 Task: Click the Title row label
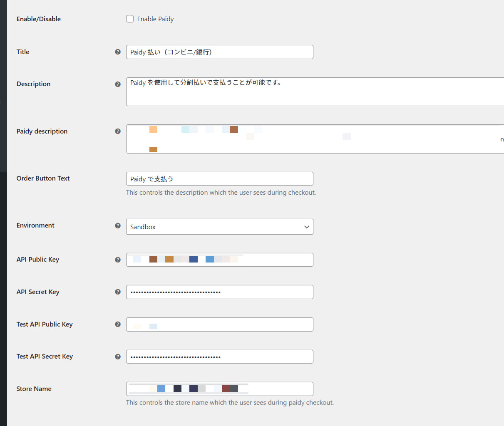point(23,52)
